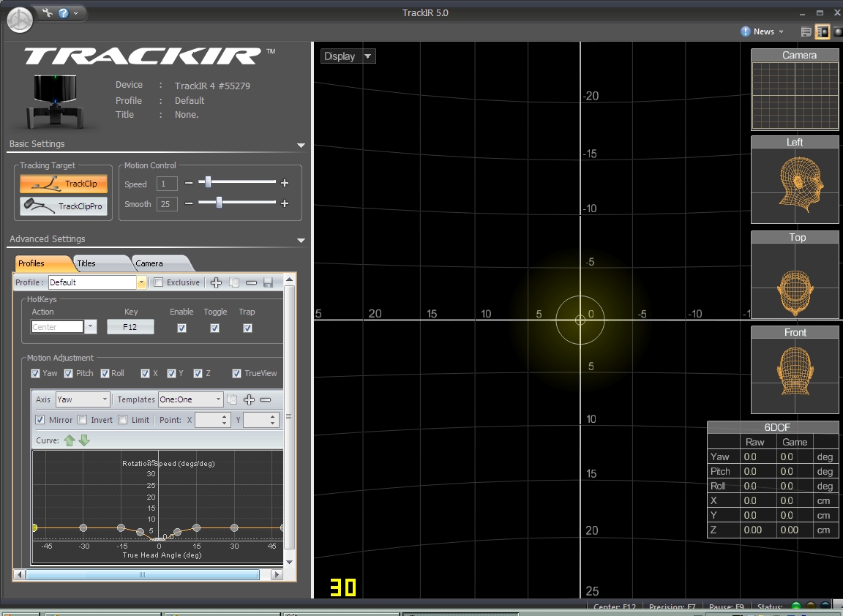Uncheck the Z axis motion checkbox
Viewport: 843px width, 616px height.
(x=198, y=373)
